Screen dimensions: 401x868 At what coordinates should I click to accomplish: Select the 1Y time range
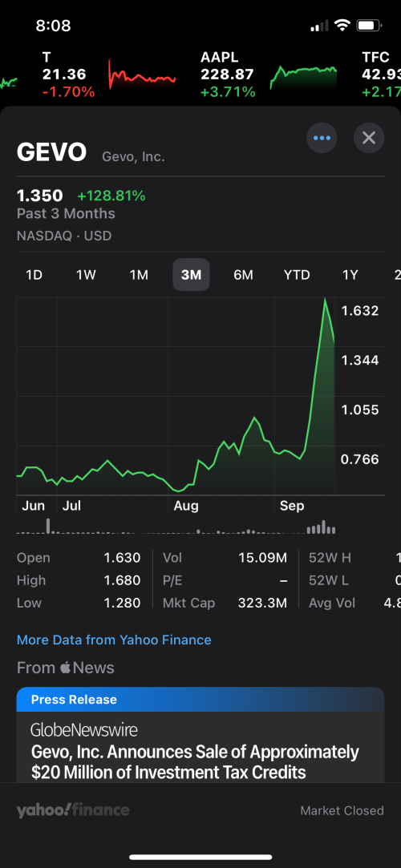[x=350, y=275]
